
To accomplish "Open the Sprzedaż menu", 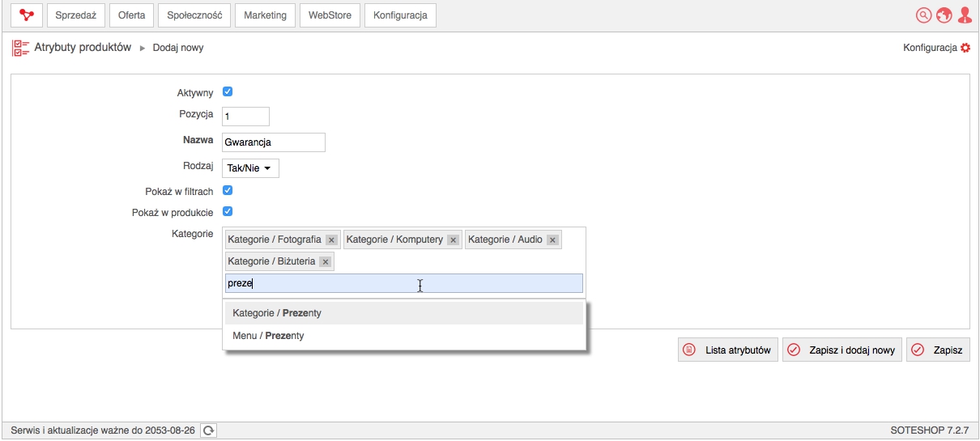I will coord(75,15).
